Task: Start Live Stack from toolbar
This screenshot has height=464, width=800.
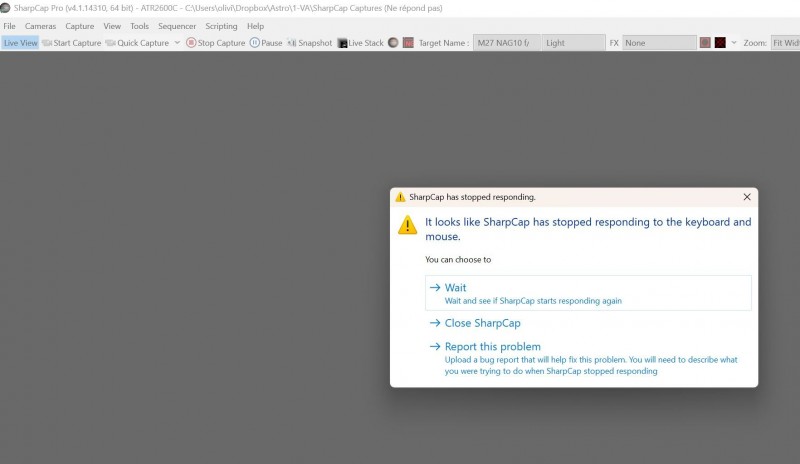Action: (361, 43)
